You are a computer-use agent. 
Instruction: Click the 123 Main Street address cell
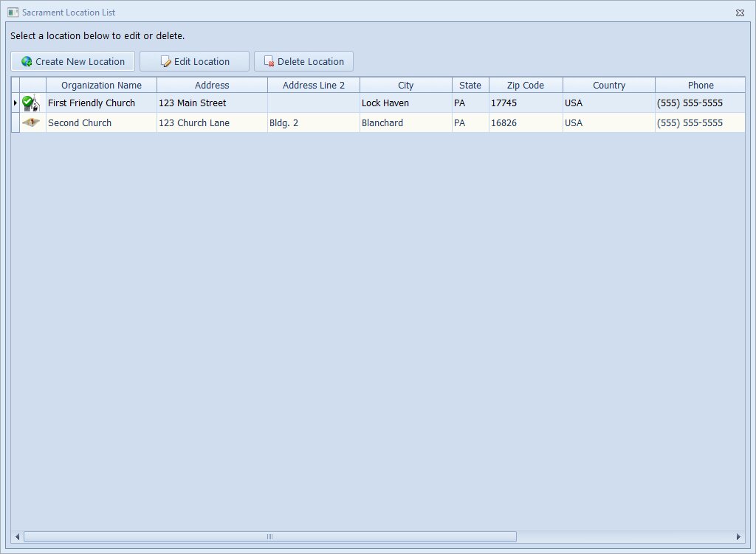click(x=212, y=103)
